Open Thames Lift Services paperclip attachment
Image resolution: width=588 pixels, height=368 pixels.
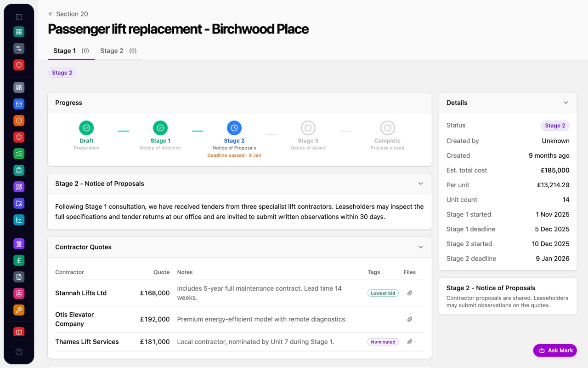coord(410,342)
